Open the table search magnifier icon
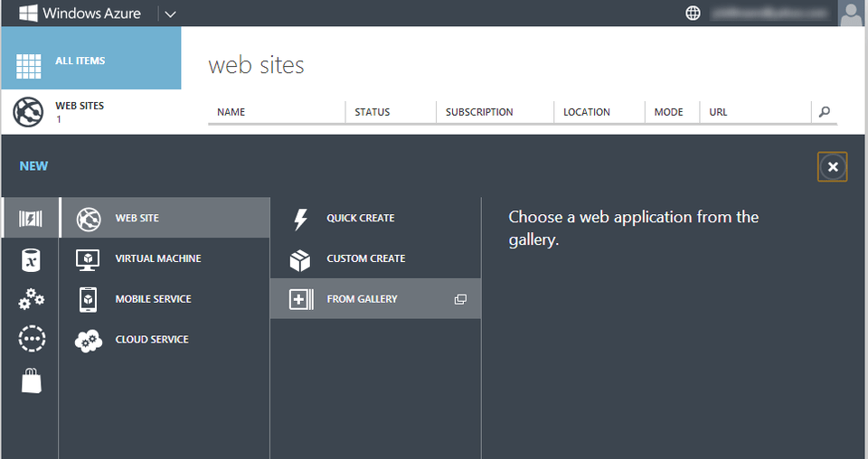This screenshot has width=868, height=459. (825, 112)
